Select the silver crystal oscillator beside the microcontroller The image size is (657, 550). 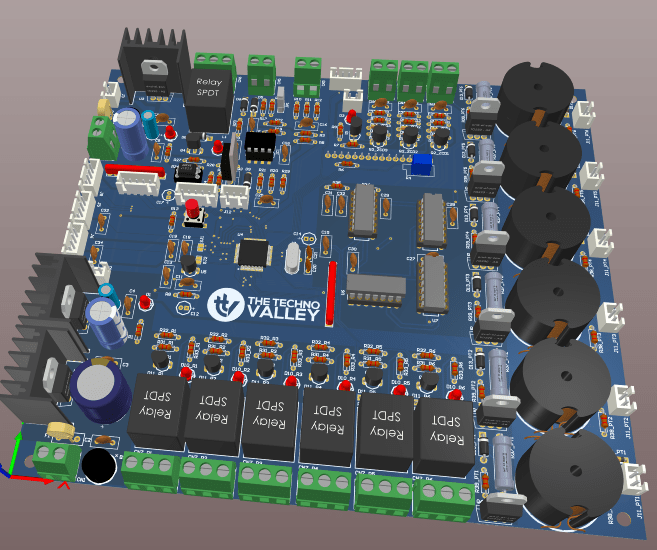[x=292, y=259]
